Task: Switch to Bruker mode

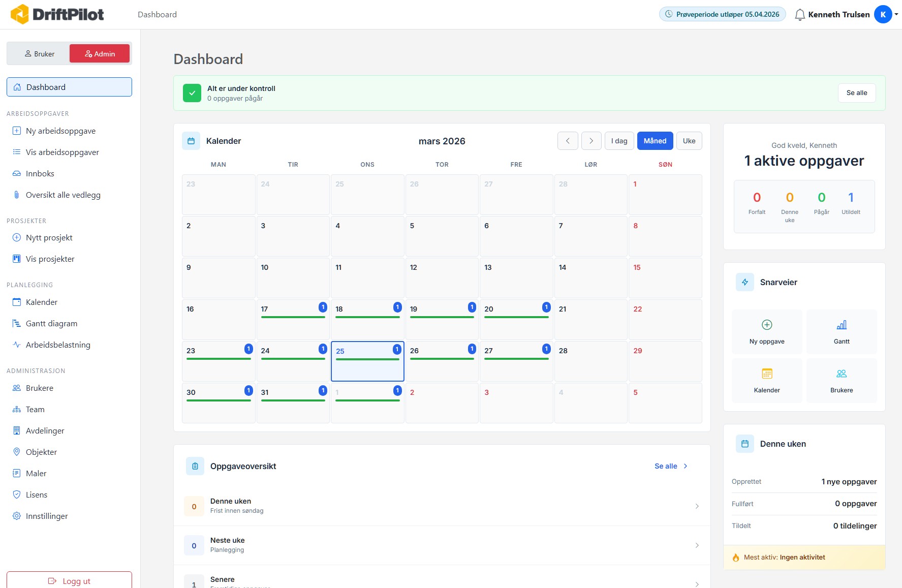Action: coord(39,54)
